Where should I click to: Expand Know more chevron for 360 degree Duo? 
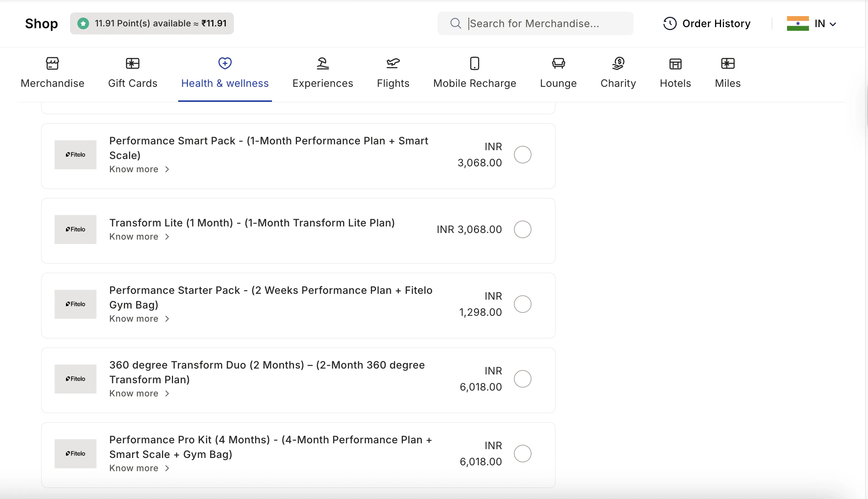167,393
